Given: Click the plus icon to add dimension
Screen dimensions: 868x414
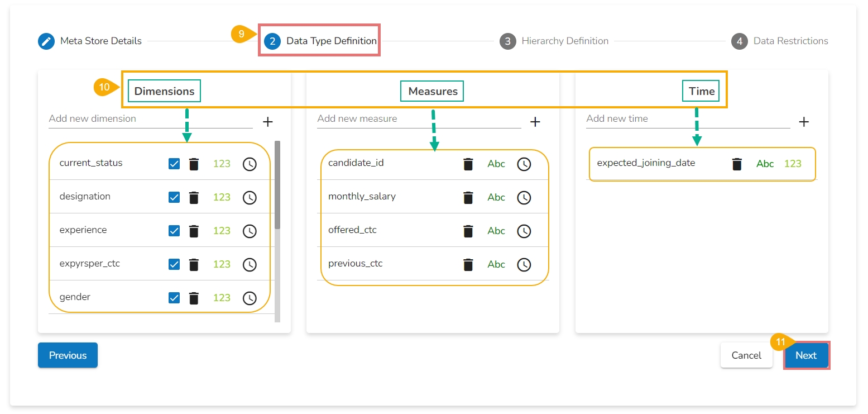Looking at the screenshot, I should [x=267, y=122].
